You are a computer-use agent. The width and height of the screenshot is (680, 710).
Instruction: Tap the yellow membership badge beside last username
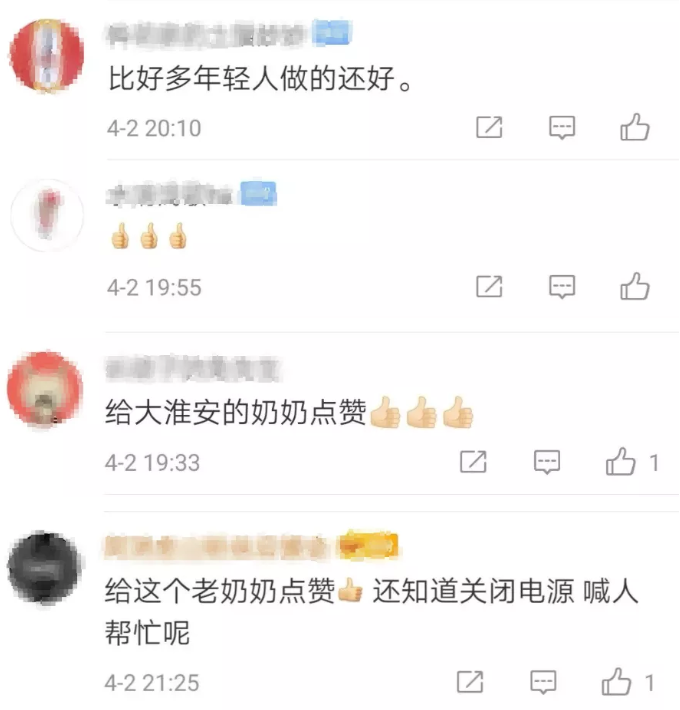click(x=369, y=546)
